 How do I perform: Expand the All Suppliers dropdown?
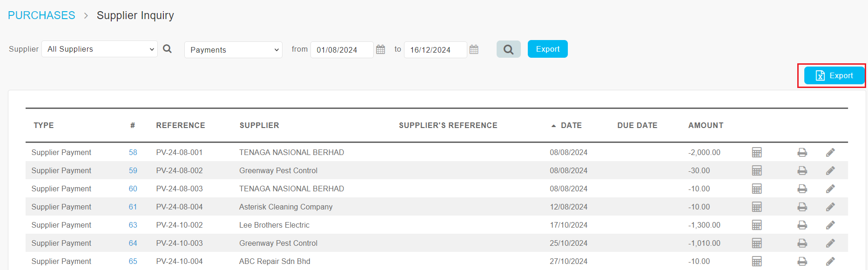(100, 49)
